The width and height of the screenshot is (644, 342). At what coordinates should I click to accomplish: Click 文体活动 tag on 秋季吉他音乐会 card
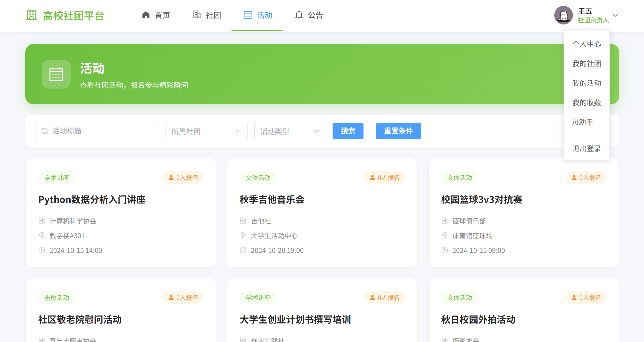tap(258, 177)
